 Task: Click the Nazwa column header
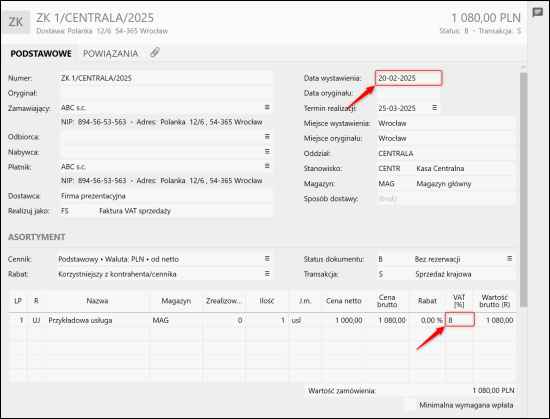97,301
